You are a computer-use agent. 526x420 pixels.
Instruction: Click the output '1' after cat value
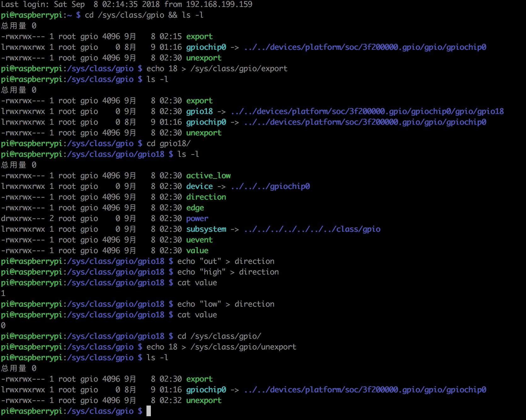pyautogui.click(x=3, y=293)
